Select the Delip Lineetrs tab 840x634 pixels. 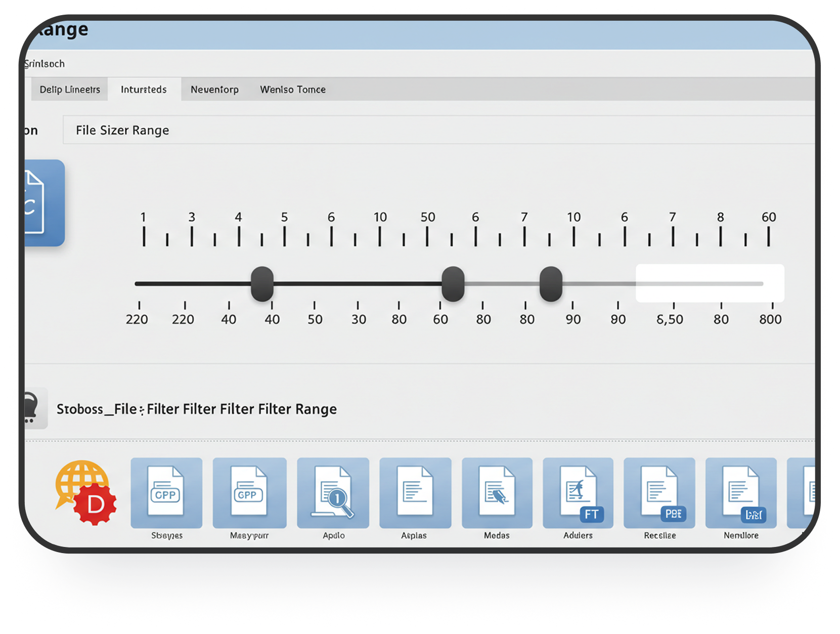tap(69, 89)
